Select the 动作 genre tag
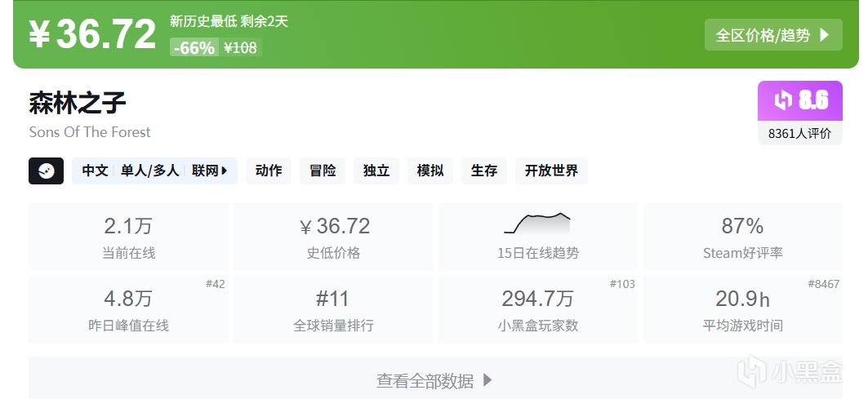Image resolution: width=868 pixels, height=399 pixels. pos(269,171)
